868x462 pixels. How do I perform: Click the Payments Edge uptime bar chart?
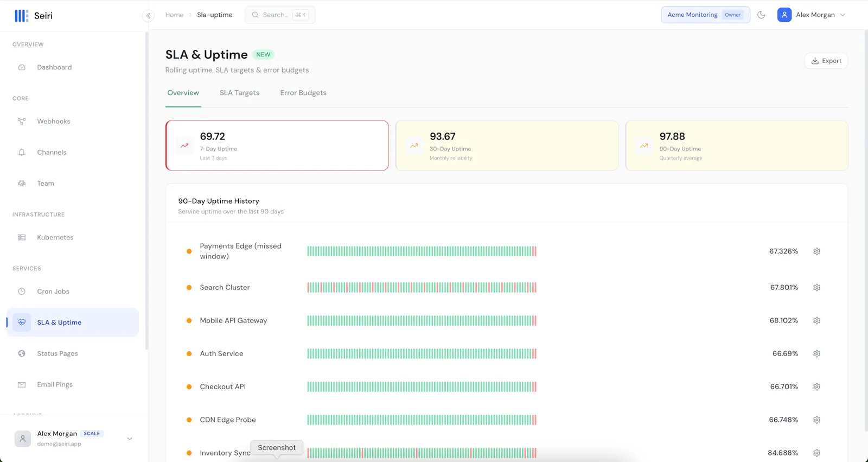pyautogui.click(x=422, y=251)
